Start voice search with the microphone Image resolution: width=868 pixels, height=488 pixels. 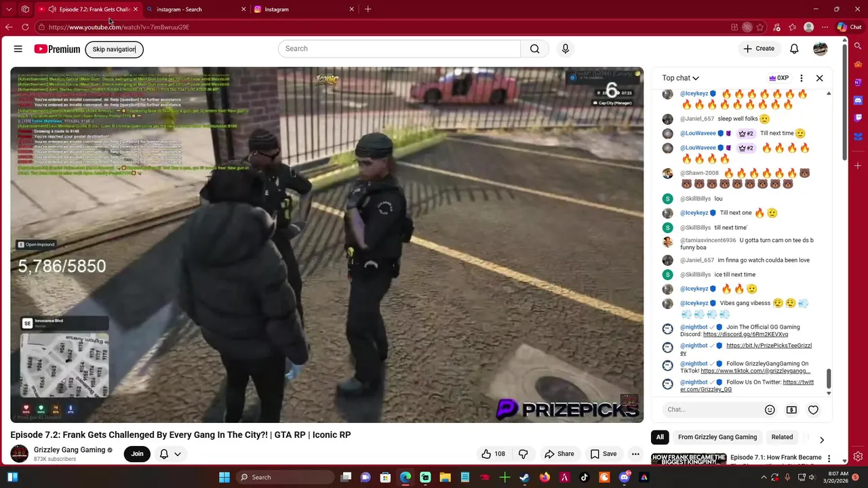(x=566, y=49)
